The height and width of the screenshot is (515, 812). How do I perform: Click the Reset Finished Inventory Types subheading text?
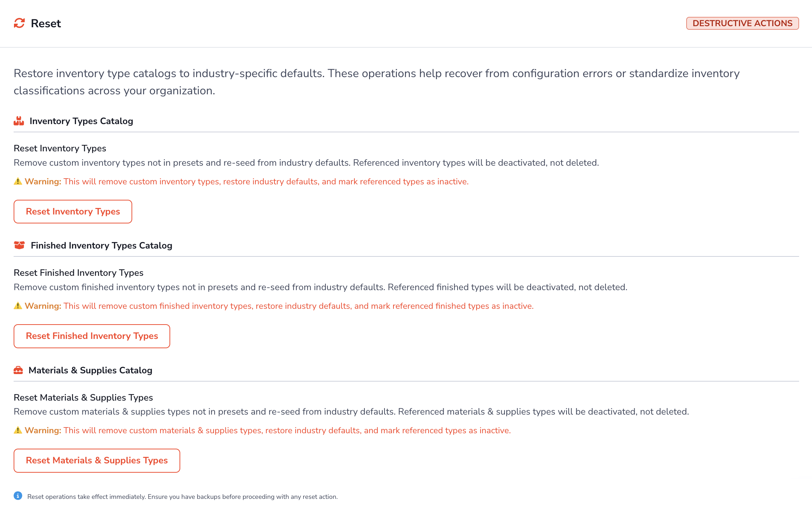[78, 273]
